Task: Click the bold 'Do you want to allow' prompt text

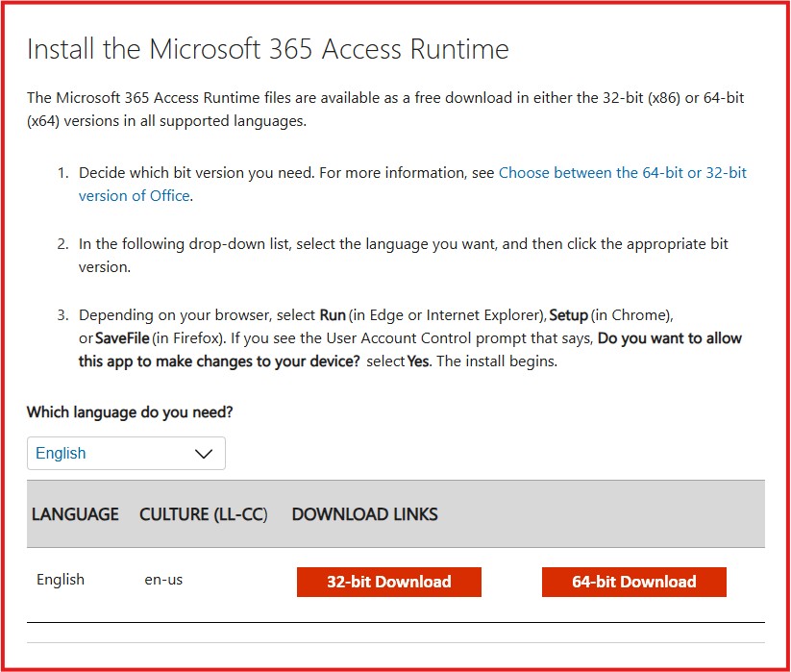Action: click(670, 338)
